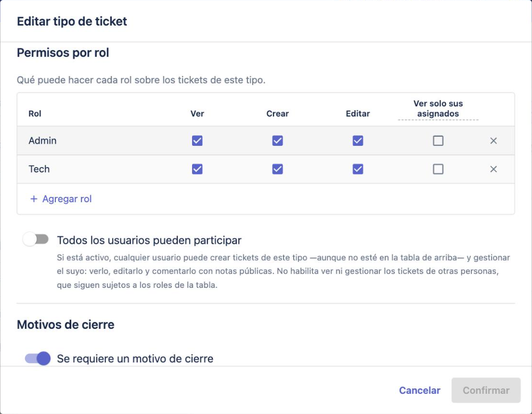Click the Se requiere un motivo de cierre label
Screen dimensions: 532x414
[135, 359]
